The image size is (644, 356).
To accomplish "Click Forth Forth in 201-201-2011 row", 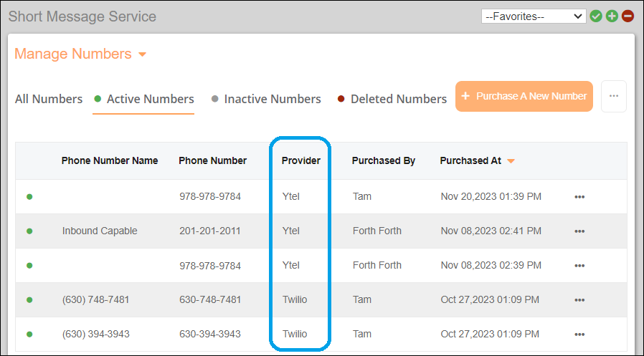I will click(377, 231).
